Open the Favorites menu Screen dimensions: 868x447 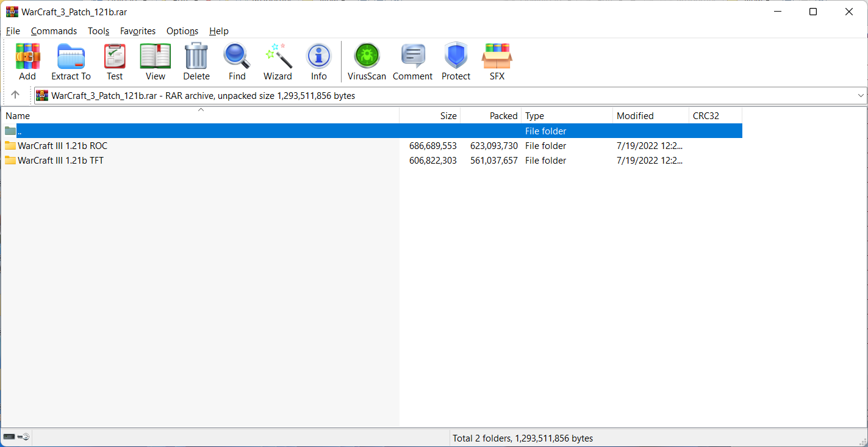coord(138,31)
